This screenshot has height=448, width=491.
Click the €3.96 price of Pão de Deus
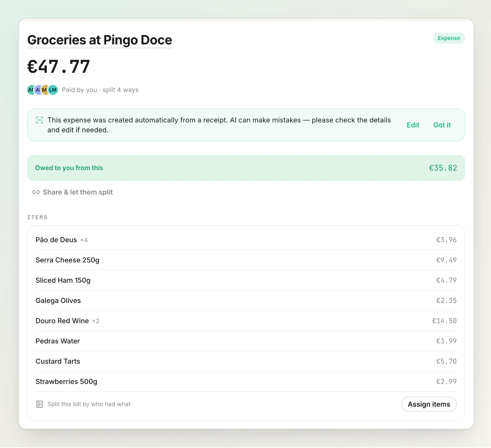pos(446,240)
